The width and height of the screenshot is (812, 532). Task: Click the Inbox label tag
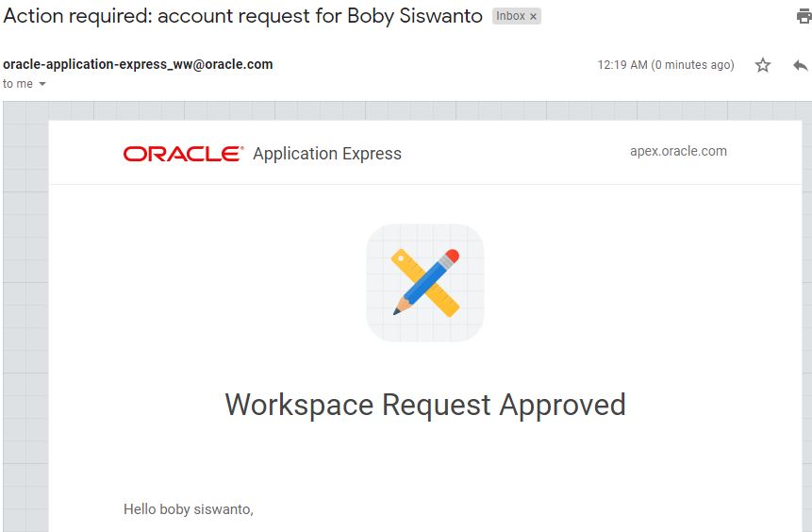(510, 16)
